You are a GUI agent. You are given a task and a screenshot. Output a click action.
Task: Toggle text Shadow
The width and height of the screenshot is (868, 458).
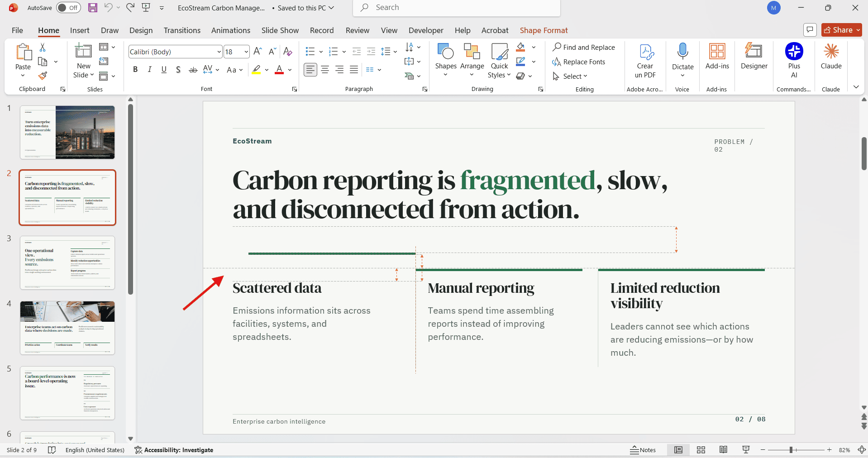tap(178, 70)
